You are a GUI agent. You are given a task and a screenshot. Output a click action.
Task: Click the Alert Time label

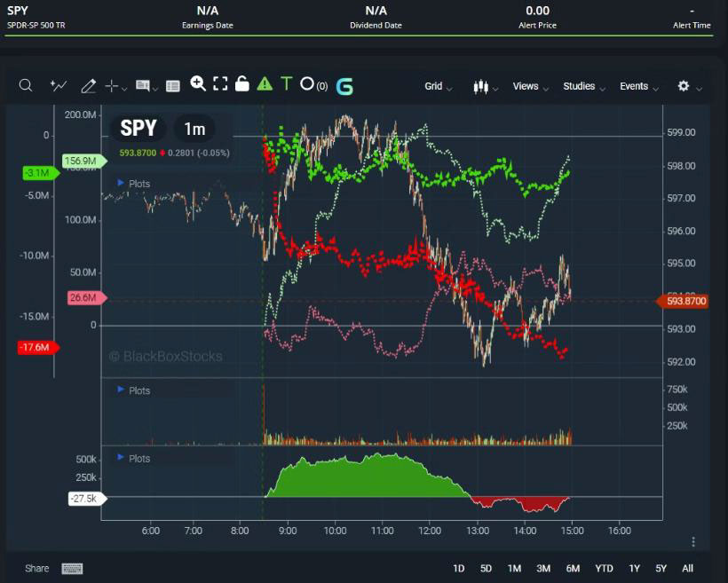pyautogui.click(x=692, y=25)
